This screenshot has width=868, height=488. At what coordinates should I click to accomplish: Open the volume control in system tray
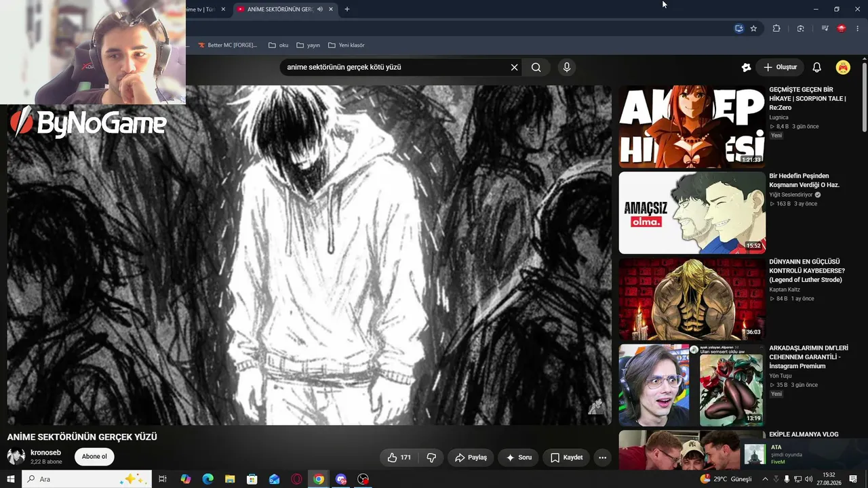point(808,479)
